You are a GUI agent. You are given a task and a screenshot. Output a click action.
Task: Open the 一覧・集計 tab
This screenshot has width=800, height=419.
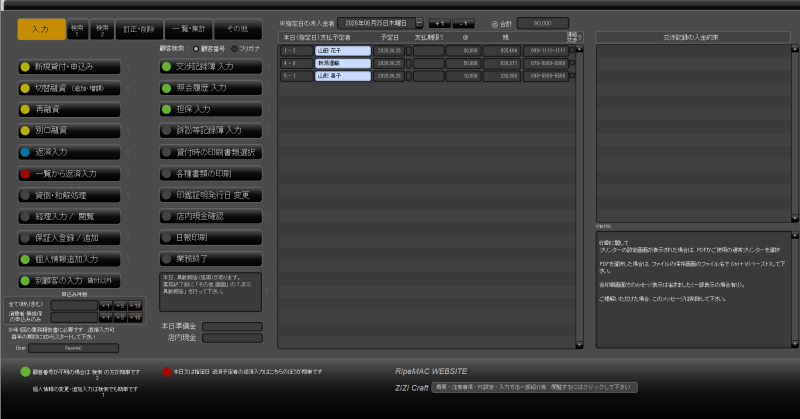click(189, 29)
